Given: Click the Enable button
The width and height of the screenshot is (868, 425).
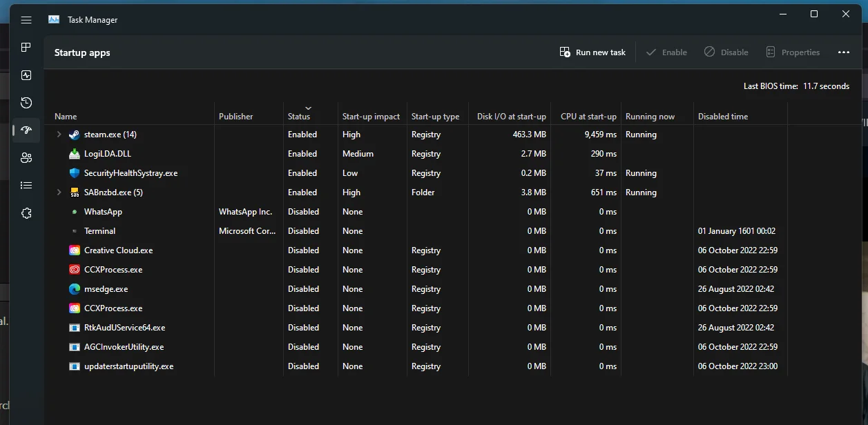Looking at the screenshot, I should [x=666, y=52].
